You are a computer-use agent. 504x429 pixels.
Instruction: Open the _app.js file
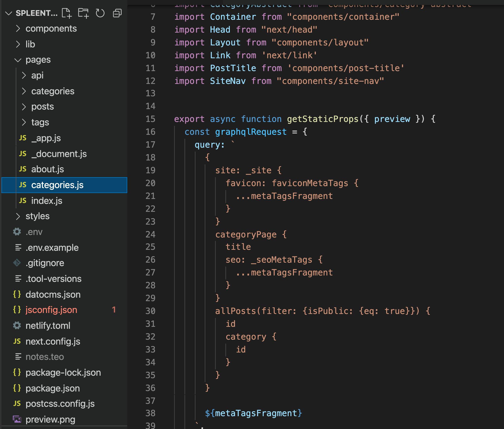click(x=46, y=138)
